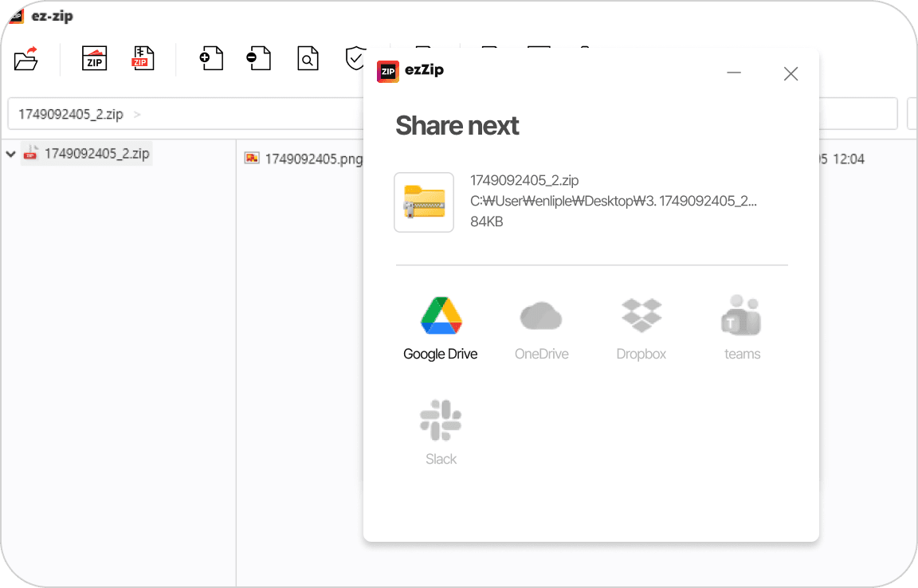Click the file path text in share dialog
The image size is (918, 588).
614,201
